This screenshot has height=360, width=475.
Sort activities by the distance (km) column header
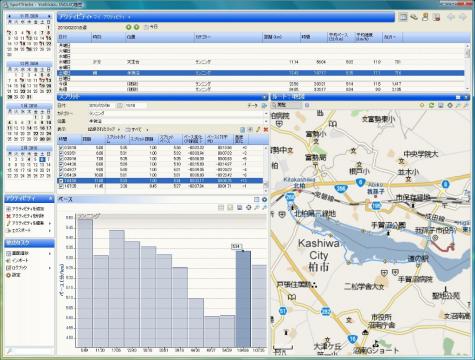(281, 37)
